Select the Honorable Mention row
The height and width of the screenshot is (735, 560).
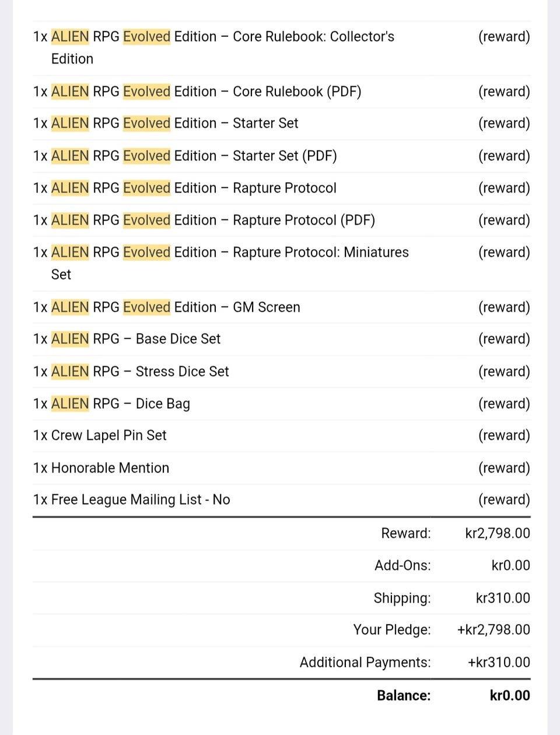click(x=281, y=468)
